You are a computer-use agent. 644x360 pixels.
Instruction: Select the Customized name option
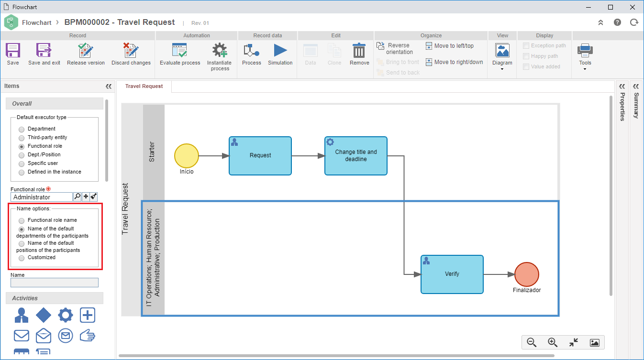pyautogui.click(x=22, y=258)
